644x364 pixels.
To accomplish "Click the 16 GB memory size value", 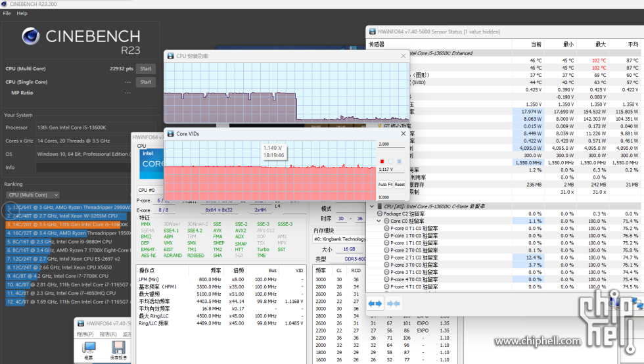I will [349, 249].
